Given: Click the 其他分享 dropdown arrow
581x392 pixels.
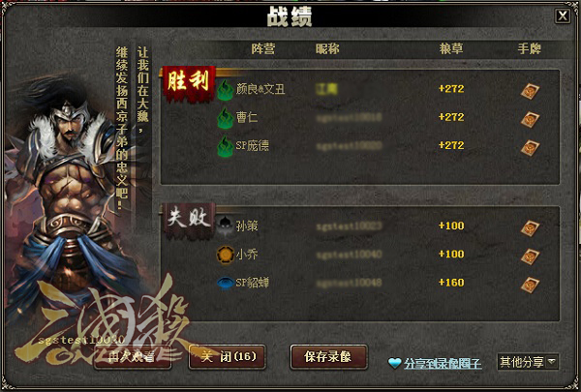Looking at the screenshot, I should [552, 361].
